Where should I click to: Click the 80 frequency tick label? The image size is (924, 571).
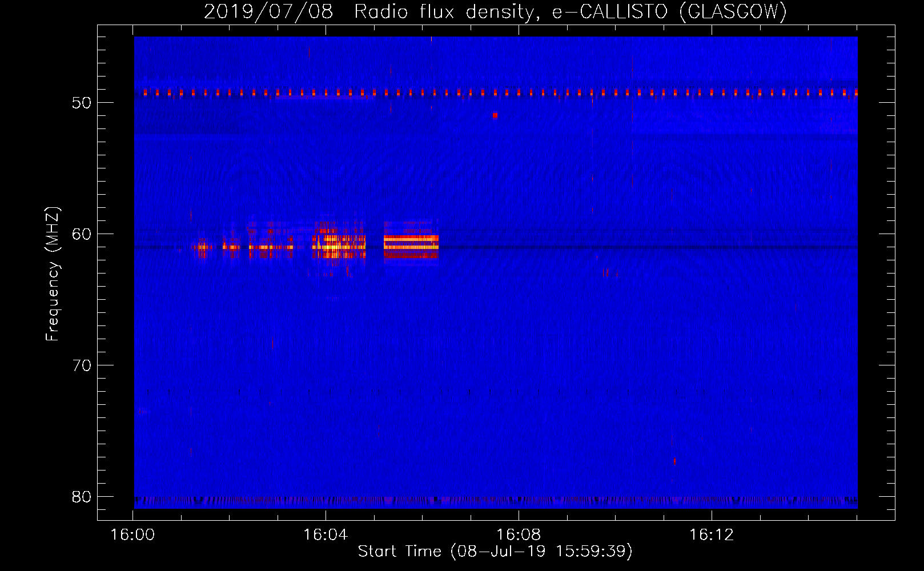(x=82, y=497)
